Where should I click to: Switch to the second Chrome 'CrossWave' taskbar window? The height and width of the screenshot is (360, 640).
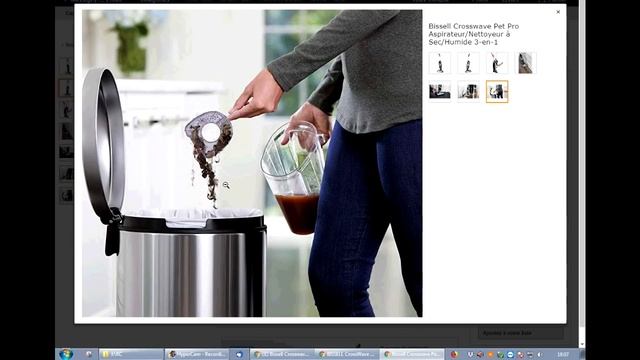click(347, 354)
